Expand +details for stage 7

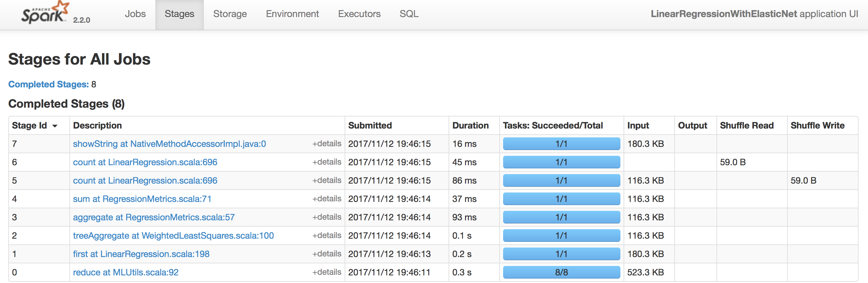pos(327,144)
